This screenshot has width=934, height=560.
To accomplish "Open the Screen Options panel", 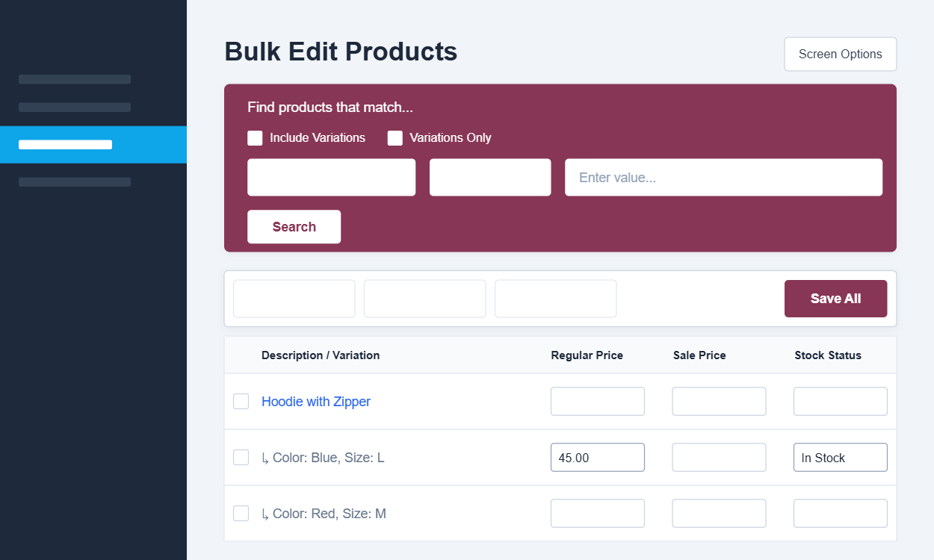I will [840, 55].
